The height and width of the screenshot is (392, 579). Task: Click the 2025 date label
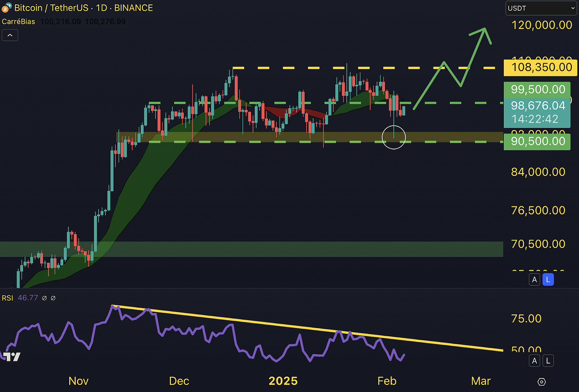[x=283, y=381]
